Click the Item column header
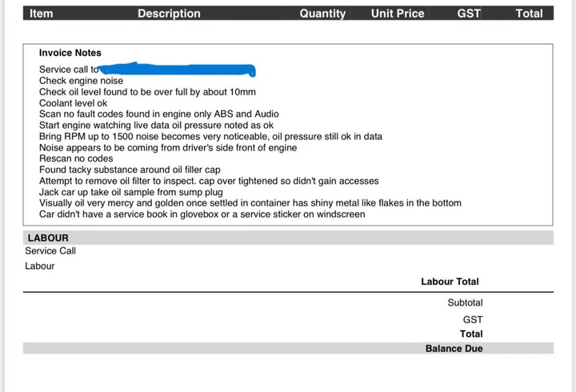The width and height of the screenshot is (576, 392). [x=41, y=14]
